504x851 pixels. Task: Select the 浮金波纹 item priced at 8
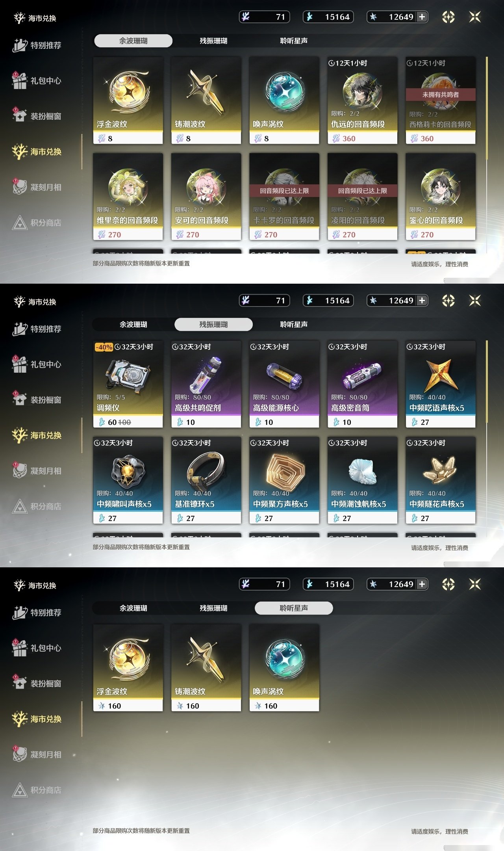[x=128, y=100]
